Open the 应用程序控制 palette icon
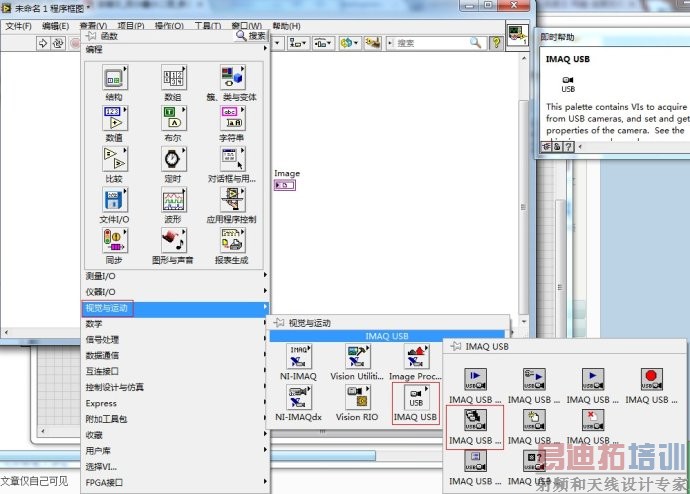Viewport: 690px width, 494px height. tap(232, 200)
